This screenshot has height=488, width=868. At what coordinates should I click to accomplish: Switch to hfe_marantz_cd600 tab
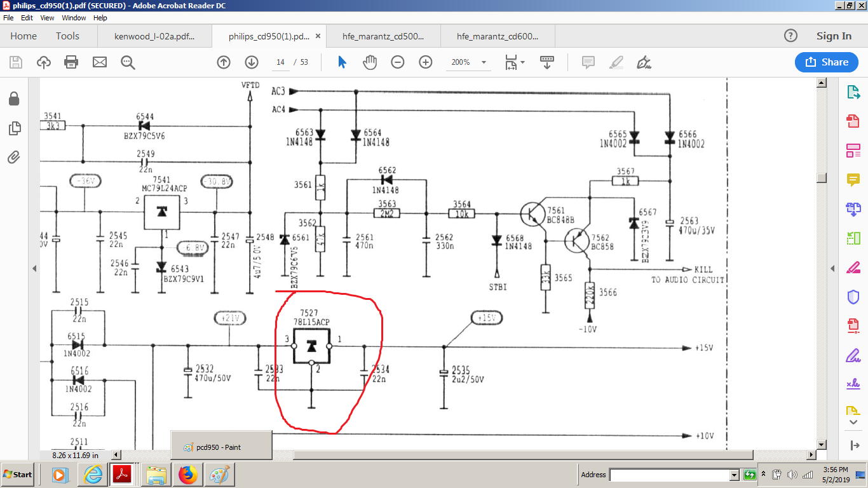[498, 36]
